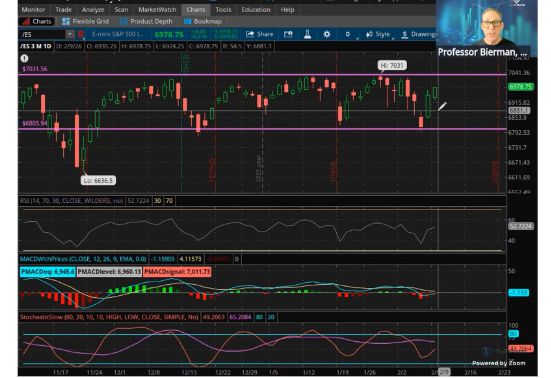Image resolution: width=551 pixels, height=378 pixels.
Task: Open the Education menu tab
Action: pyautogui.click(x=256, y=10)
